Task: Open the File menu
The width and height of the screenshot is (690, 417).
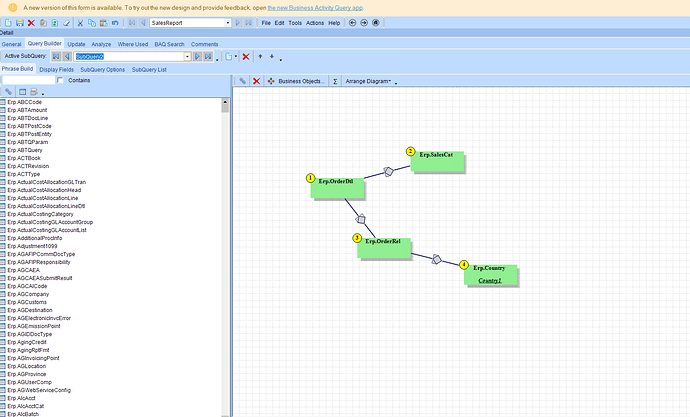Action: pos(266,23)
